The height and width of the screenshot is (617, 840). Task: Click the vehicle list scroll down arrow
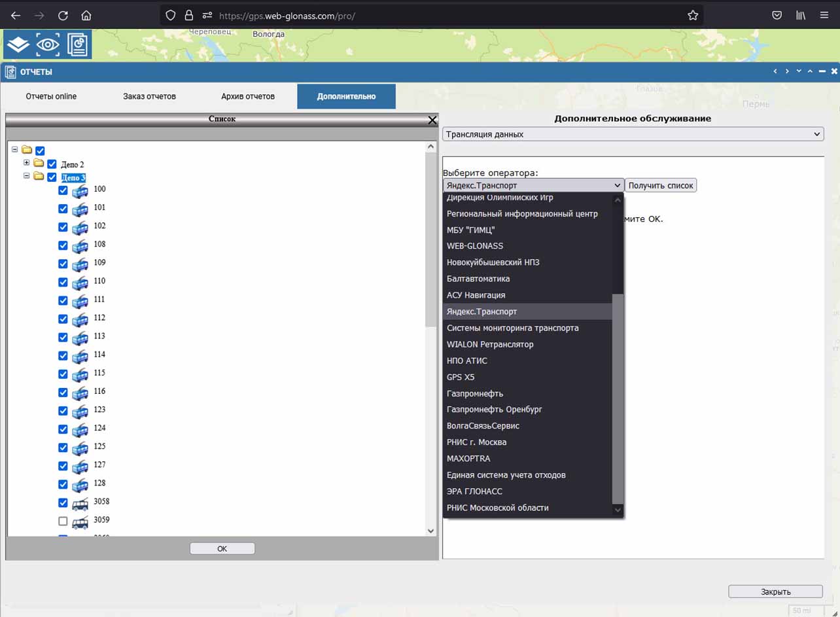[x=430, y=531]
